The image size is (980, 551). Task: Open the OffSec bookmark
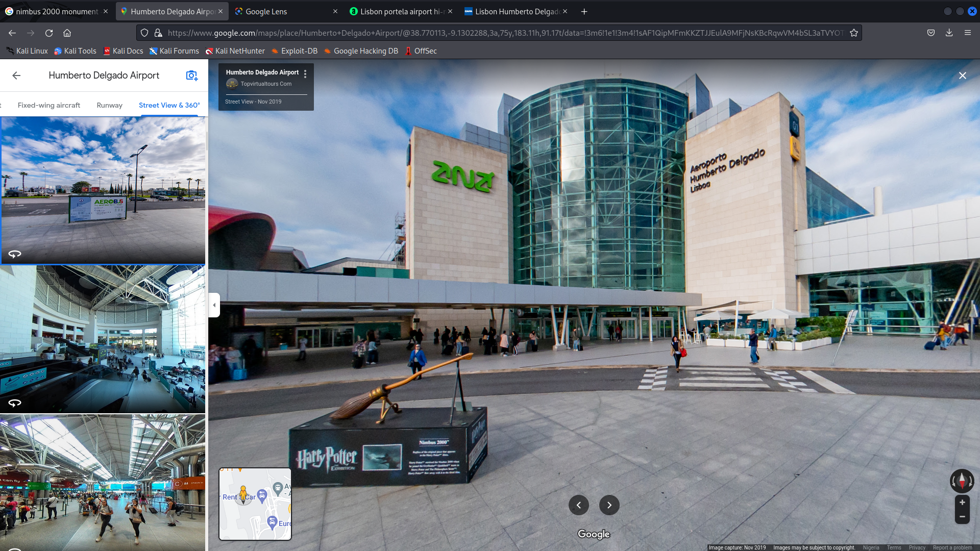click(x=421, y=51)
